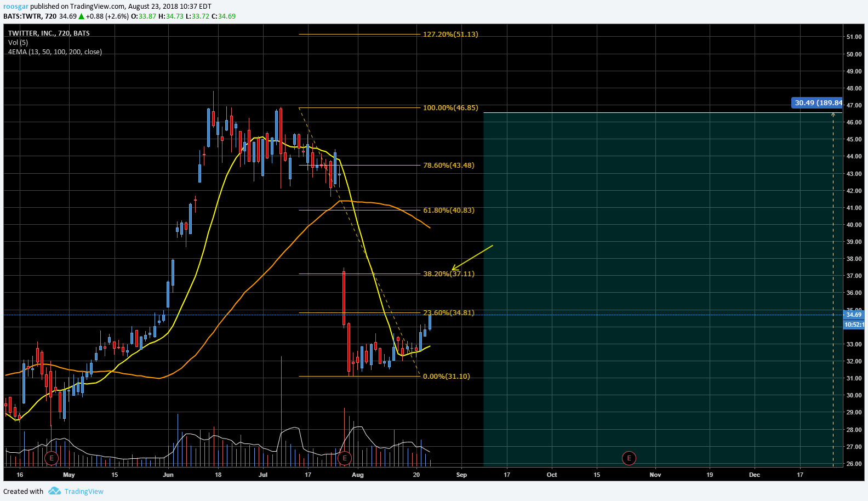Viewport: 868px width, 501px height.
Task: Select the 38.20%(37.11) Fibonacci label
Action: click(449, 274)
